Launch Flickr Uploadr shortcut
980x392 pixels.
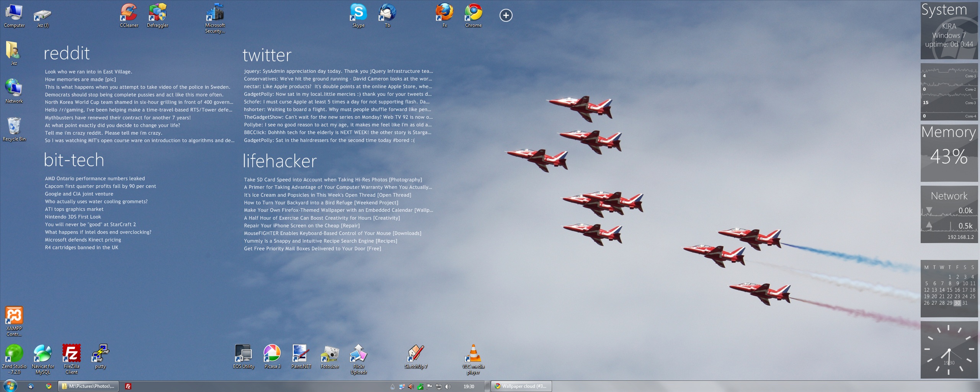tap(358, 359)
